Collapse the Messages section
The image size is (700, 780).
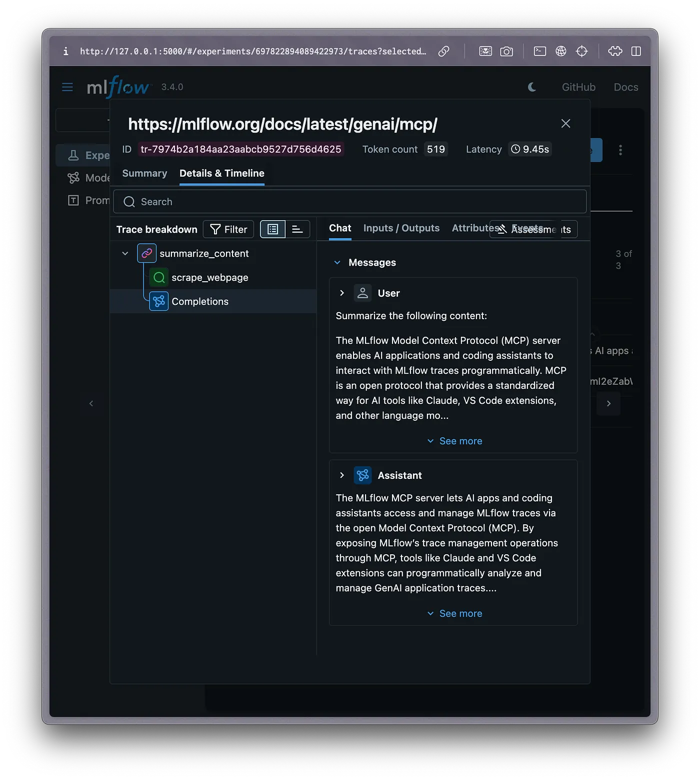(x=337, y=263)
